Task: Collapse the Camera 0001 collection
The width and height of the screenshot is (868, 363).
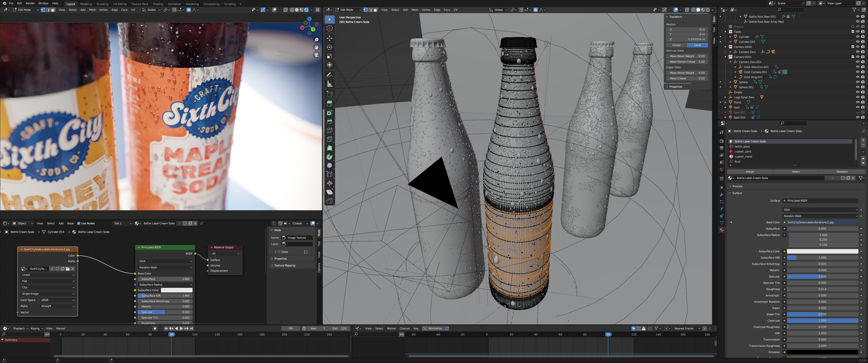Action: 725,57
